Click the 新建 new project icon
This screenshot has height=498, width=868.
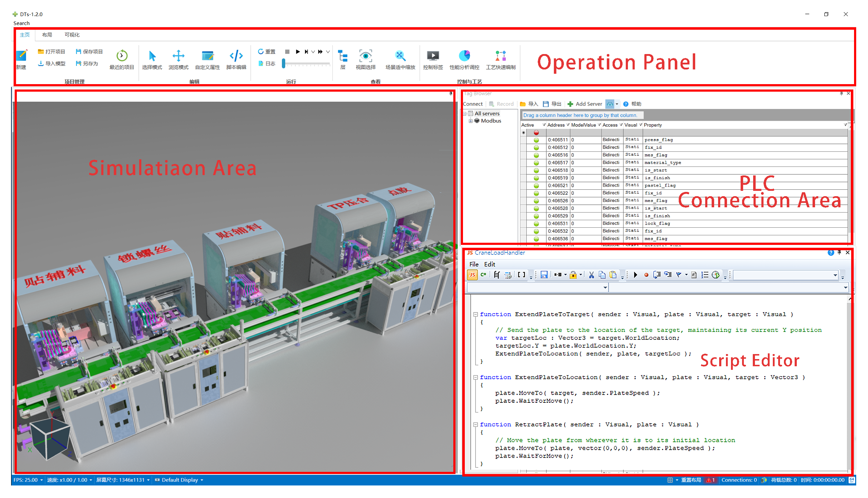coord(21,55)
